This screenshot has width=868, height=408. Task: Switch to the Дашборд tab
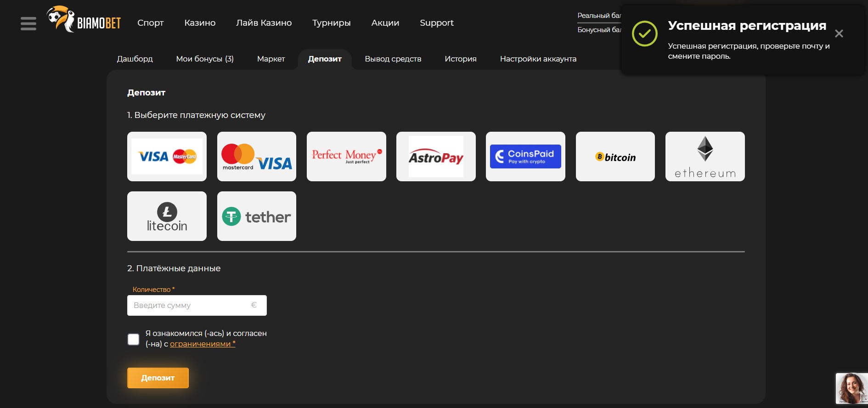[135, 59]
